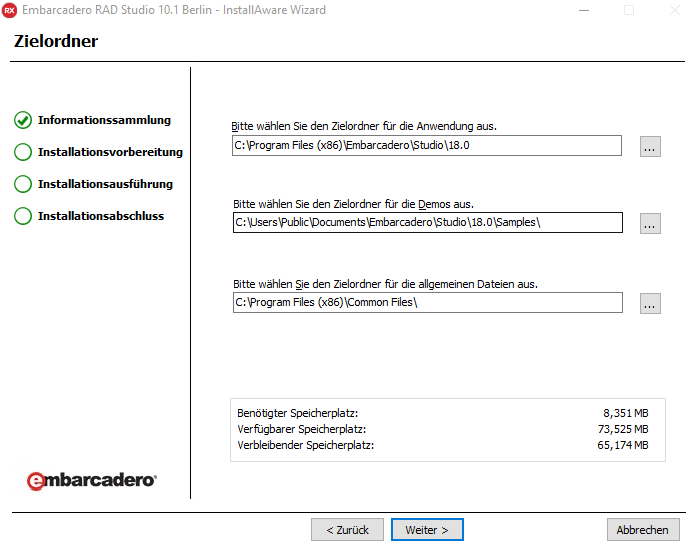This screenshot has height=547, width=694.
Task: Click the Installationsausführung step circle icon
Action: (x=23, y=184)
